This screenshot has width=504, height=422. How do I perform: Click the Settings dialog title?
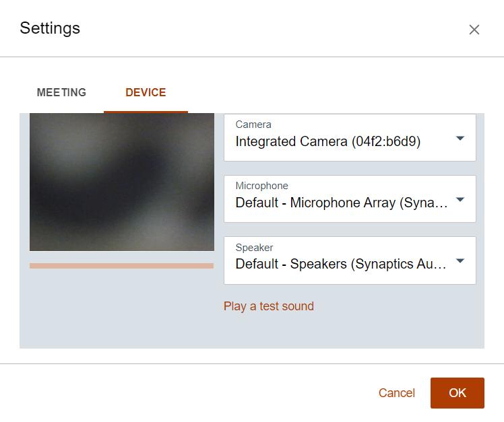pos(50,28)
